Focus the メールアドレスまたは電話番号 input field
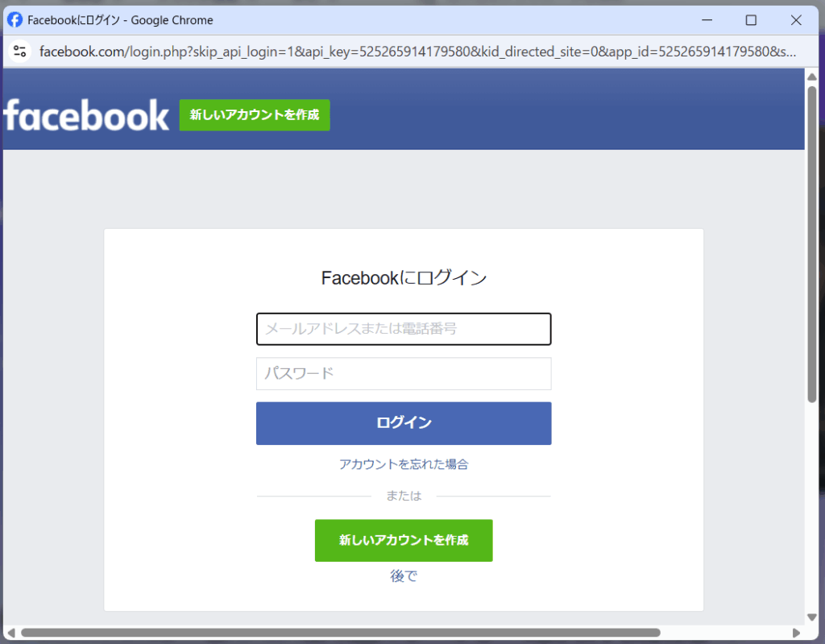Screen dimensions: 825x644 tap(404, 329)
